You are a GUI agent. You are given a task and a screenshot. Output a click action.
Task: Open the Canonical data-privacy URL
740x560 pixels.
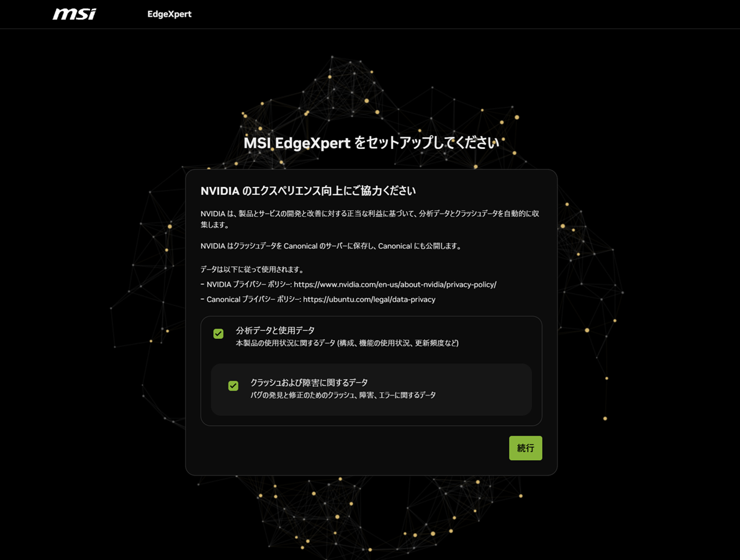tap(369, 299)
